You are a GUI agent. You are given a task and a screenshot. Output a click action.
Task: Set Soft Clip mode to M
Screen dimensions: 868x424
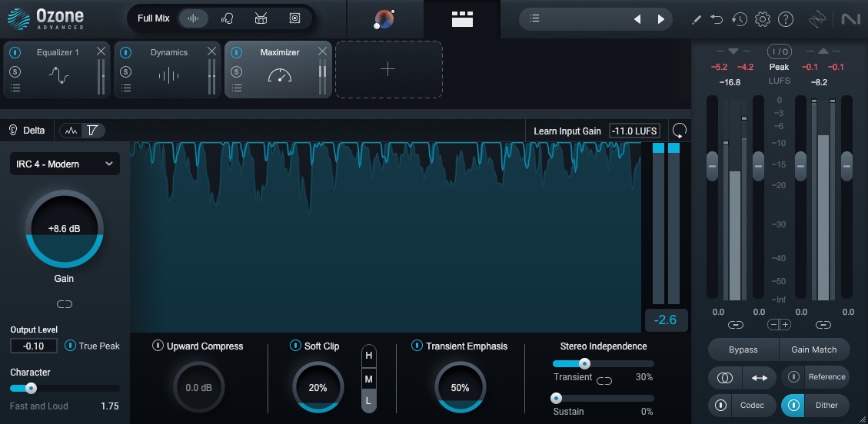point(369,379)
